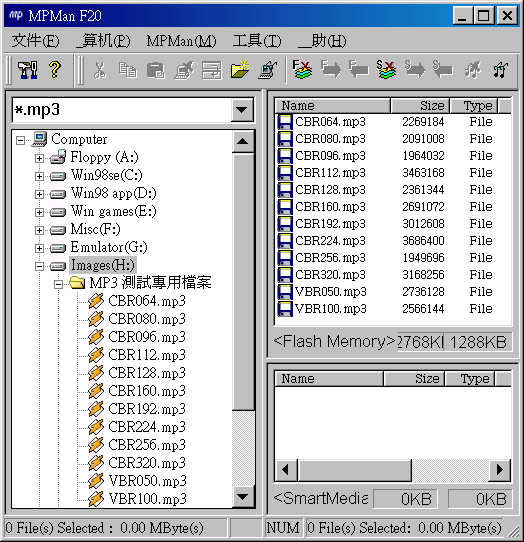Screen dimensions: 524x542
Task: Click the folder icon of MP3 測試專用檔案
Action: [77, 283]
